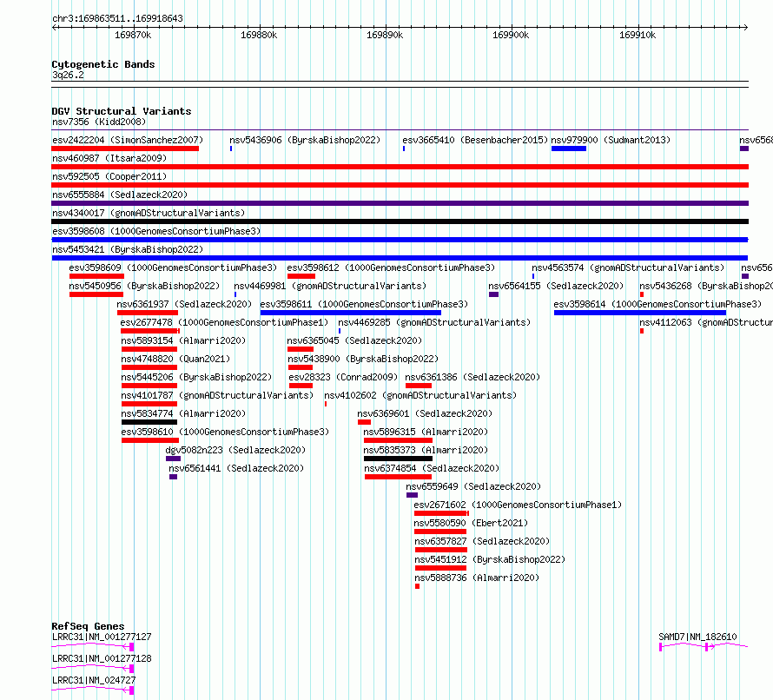Screen dimensions: 773x700
Task: Select variant nsv6374854 (Sedlazeck2020)
Action: click(x=432, y=468)
